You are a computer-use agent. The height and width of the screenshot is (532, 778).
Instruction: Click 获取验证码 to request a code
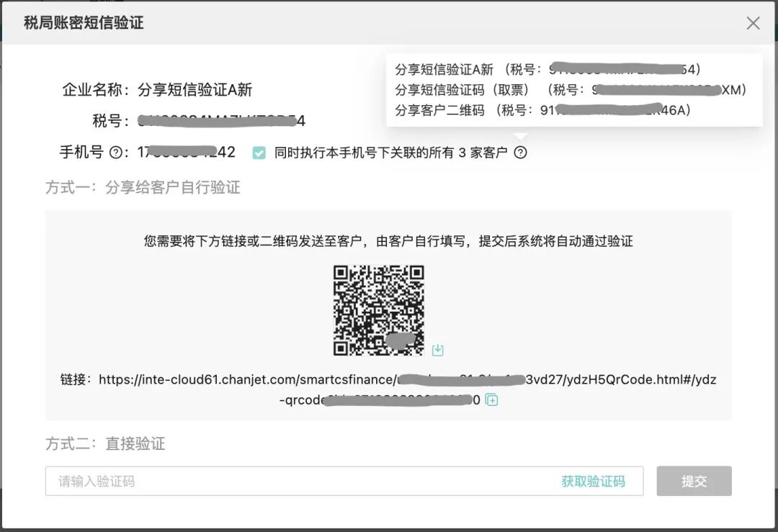(593, 481)
